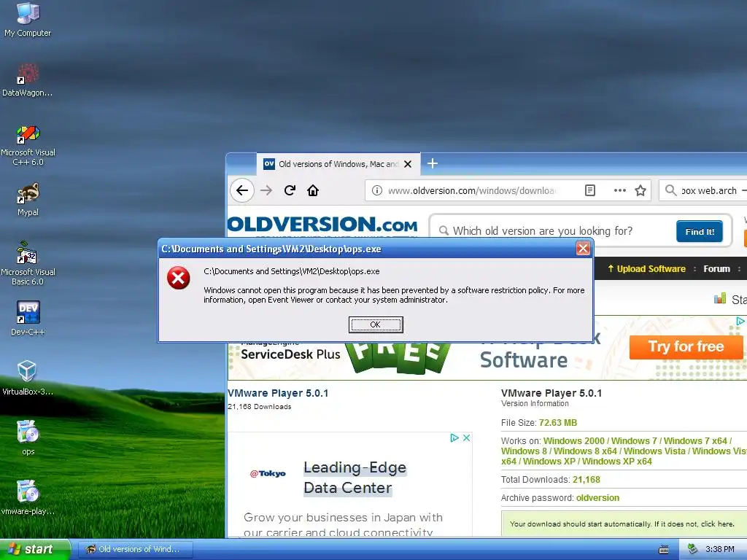Toggle reader view icon
This screenshot has height=560, width=747.
click(x=589, y=190)
